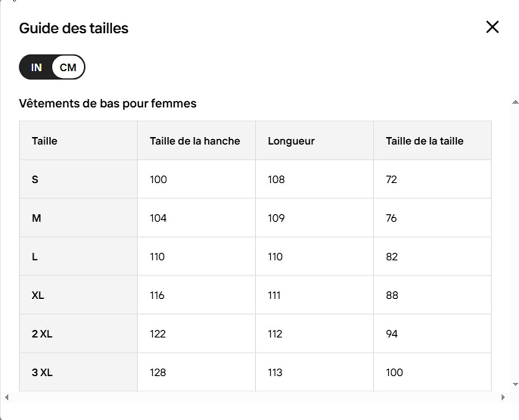Click the horizontal scrollbar right arrow
The width and height of the screenshot is (519, 420).
coord(503,397)
